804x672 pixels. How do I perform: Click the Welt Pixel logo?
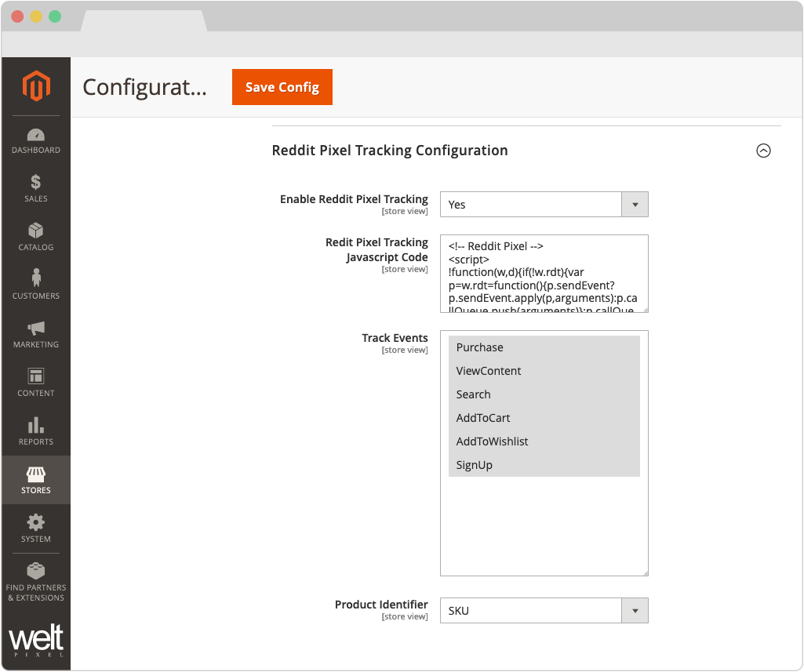(x=36, y=640)
